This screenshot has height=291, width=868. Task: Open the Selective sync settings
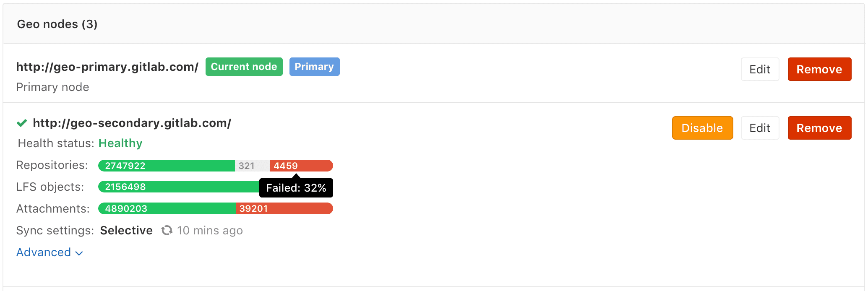coord(126,230)
